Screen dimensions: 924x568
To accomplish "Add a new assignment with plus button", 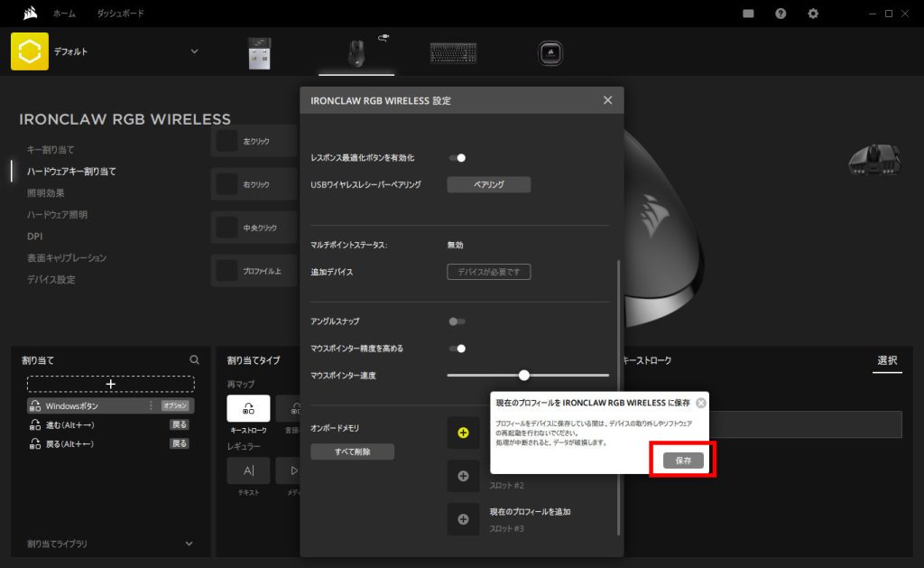I will pos(111,384).
